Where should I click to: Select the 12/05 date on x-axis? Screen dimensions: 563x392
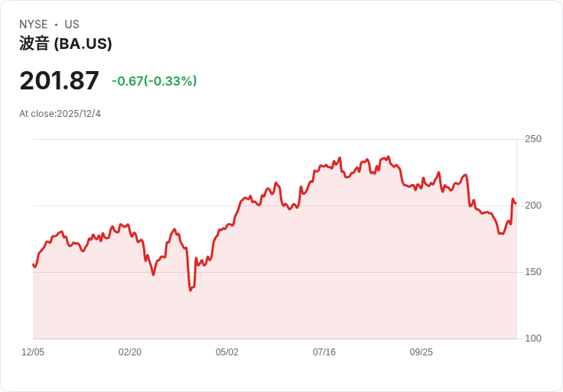coord(33,352)
